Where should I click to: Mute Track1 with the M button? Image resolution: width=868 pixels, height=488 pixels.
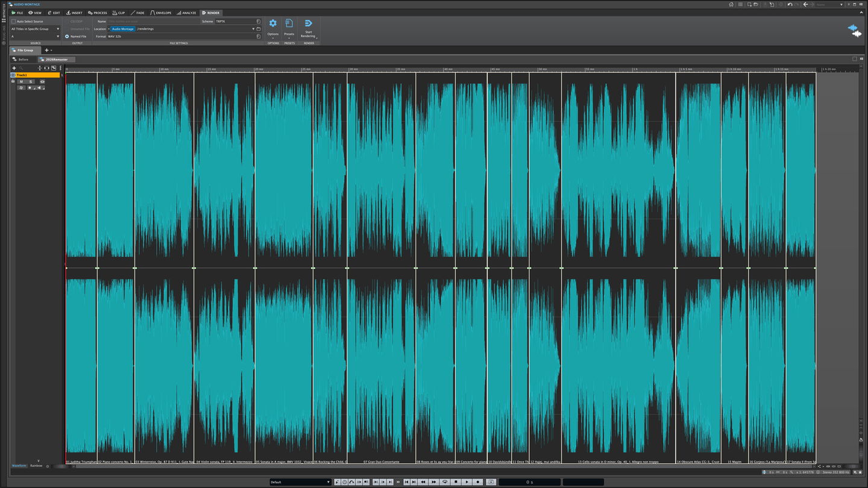tap(21, 81)
